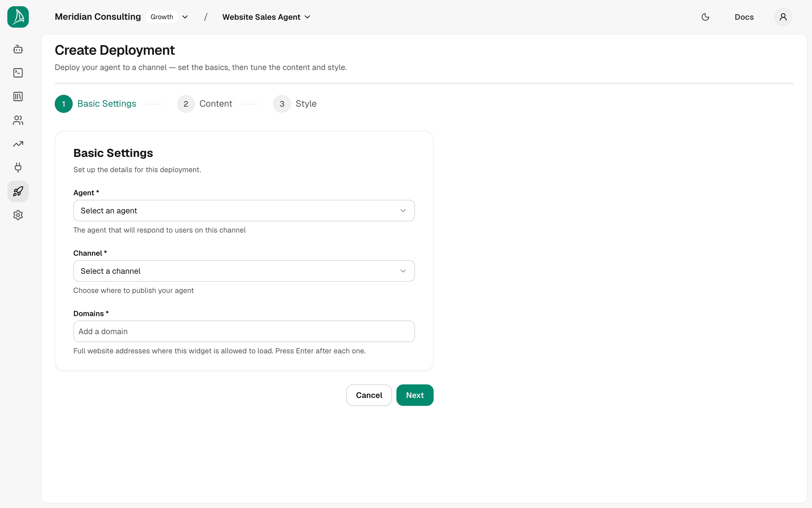Toggle dark mode moon icon
Viewport: 812px width, 508px height.
coord(705,17)
